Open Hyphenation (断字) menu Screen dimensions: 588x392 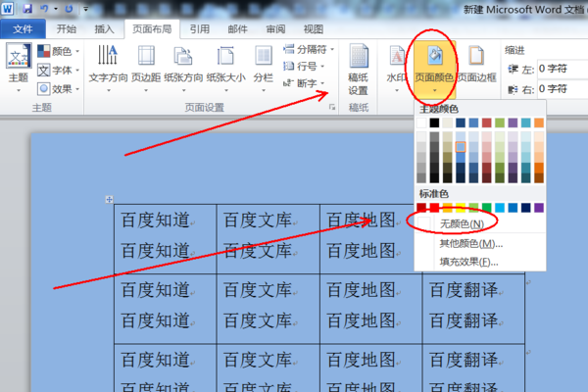pyautogui.click(x=304, y=83)
